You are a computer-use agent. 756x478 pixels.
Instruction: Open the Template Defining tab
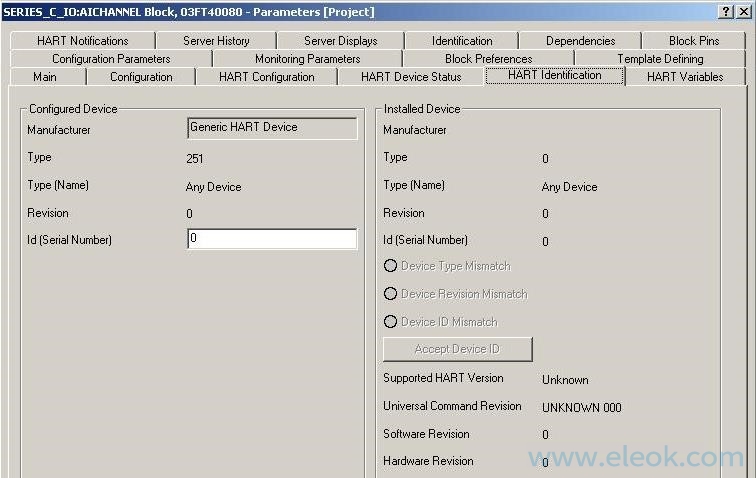click(x=660, y=59)
